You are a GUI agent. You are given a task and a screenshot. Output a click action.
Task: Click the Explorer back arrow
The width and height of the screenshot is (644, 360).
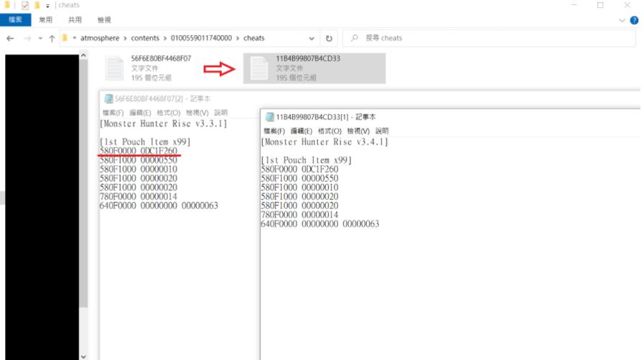click(10, 38)
